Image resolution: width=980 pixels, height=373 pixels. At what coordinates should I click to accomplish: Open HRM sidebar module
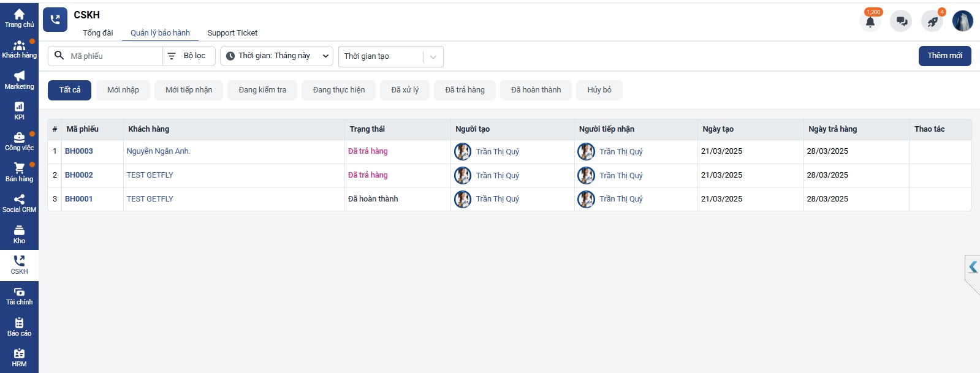(19, 358)
